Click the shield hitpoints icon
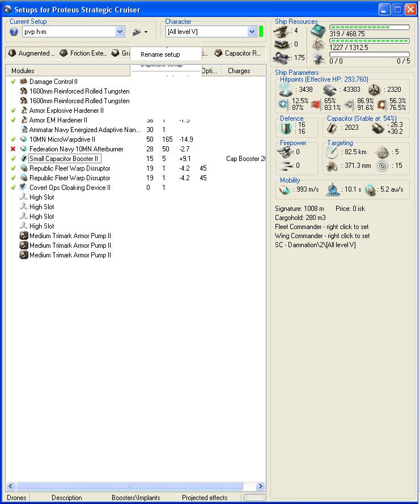The width and height of the screenshot is (420, 504). tap(285, 90)
